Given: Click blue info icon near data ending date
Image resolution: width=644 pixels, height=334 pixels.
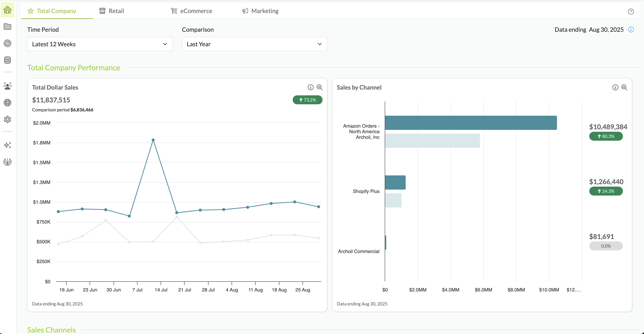Looking at the screenshot, I should coord(631,29).
